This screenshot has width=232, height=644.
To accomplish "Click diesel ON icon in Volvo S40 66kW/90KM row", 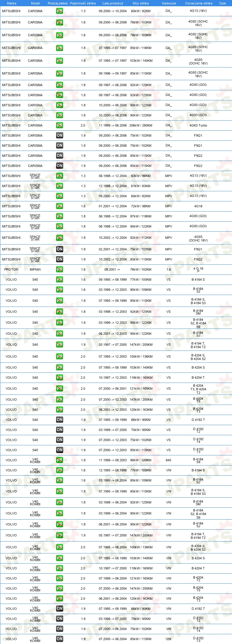I will click(x=60, y=420).
